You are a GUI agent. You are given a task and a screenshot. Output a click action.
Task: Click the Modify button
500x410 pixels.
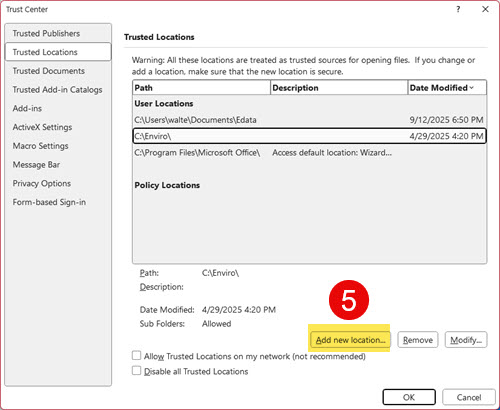(x=466, y=340)
